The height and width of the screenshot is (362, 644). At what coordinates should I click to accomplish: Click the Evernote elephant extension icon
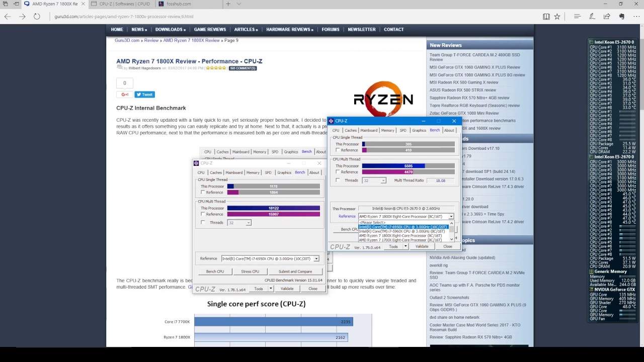click(x=622, y=17)
